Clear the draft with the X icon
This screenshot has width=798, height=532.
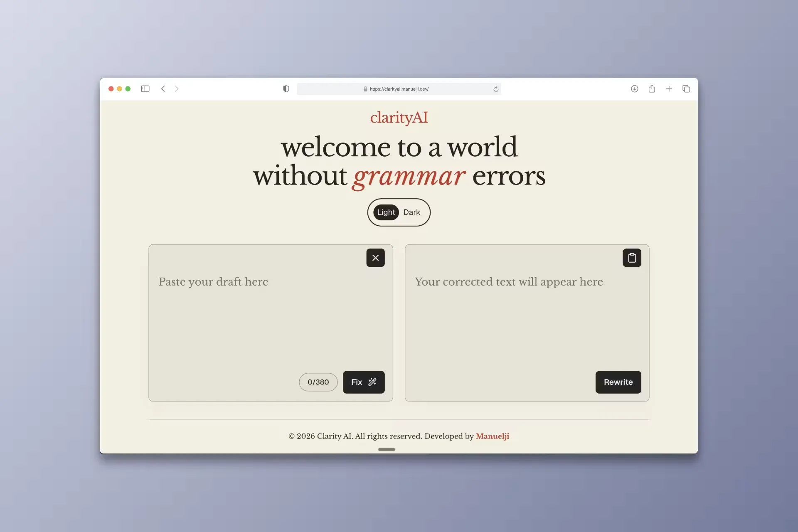(375, 258)
